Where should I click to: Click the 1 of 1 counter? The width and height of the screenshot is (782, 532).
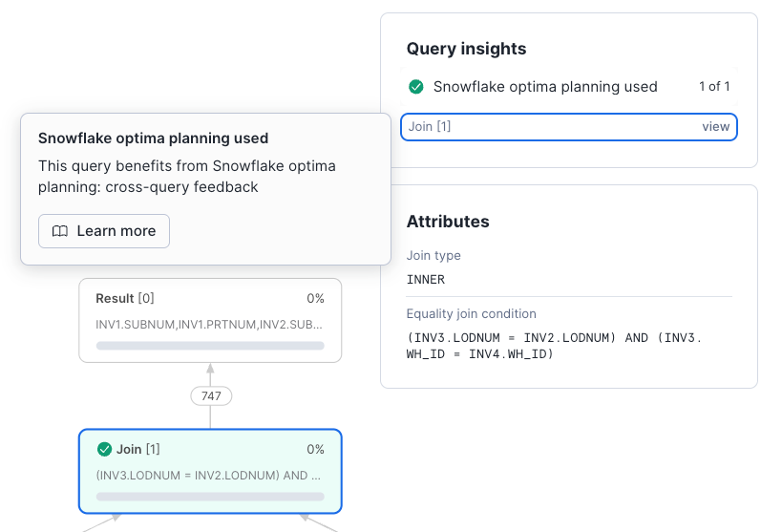pyautogui.click(x=714, y=86)
